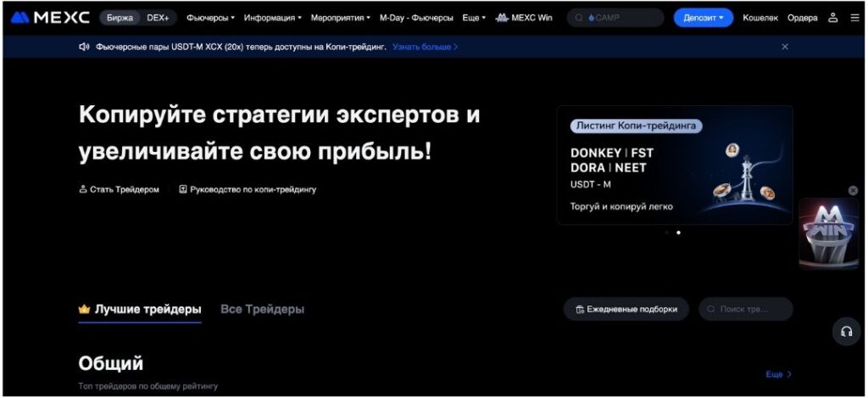Select the Биржа toggle option

pos(120,18)
